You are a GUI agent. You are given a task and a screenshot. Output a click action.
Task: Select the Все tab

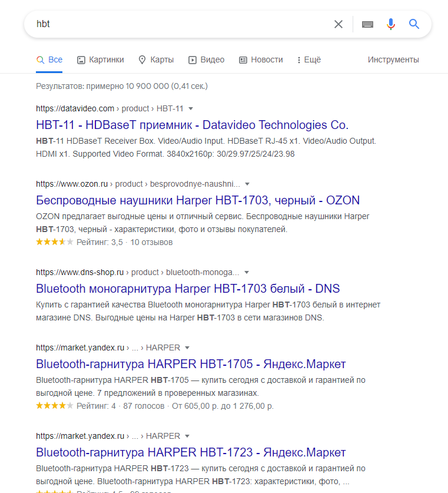point(49,59)
